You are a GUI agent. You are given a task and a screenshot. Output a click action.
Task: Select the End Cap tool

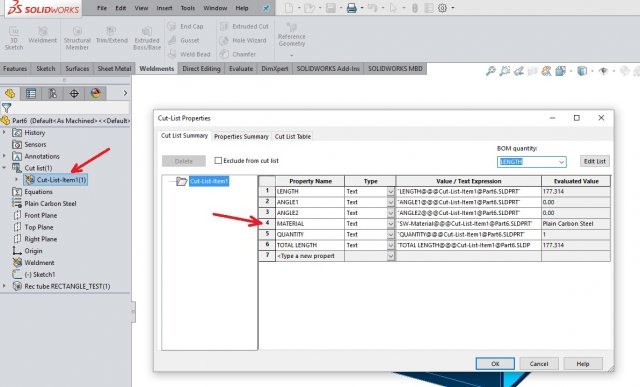186,27
